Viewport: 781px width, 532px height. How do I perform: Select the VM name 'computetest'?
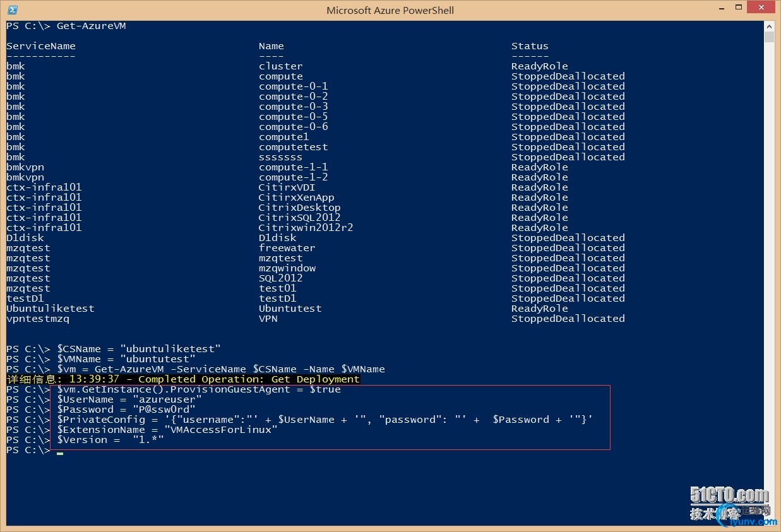point(294,147)
